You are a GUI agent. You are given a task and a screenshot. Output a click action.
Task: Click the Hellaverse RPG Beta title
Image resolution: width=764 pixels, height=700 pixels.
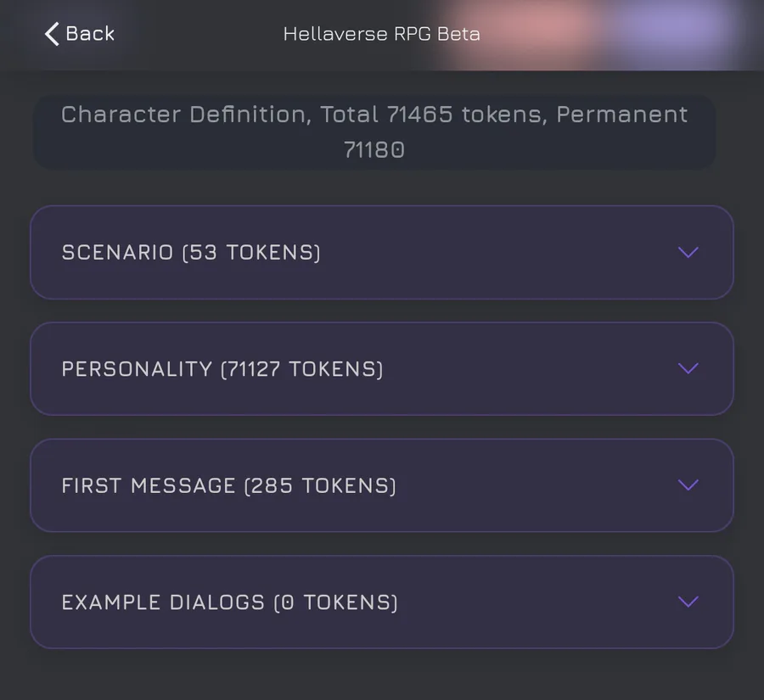click(381, 35)
